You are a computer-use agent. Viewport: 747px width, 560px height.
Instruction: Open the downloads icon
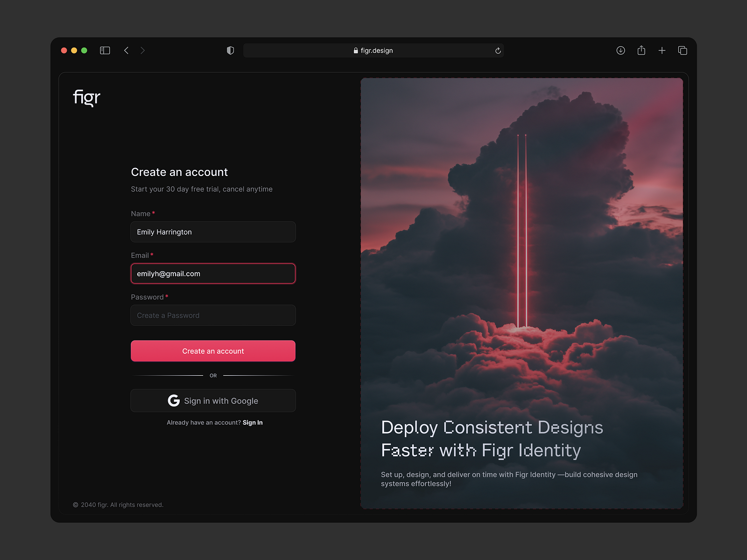pyautogui.click(x=620, y=50)
